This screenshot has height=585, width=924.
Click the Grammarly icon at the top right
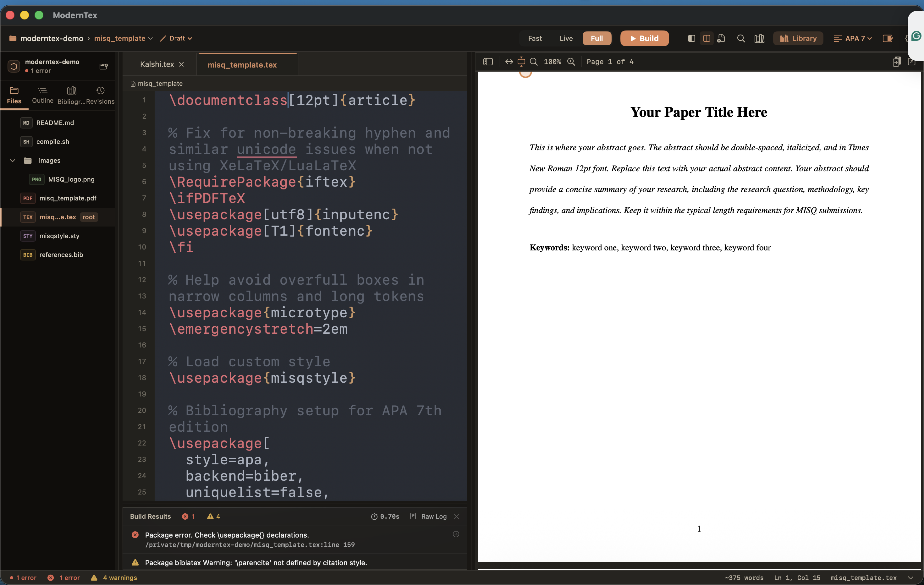click(916, 36)
